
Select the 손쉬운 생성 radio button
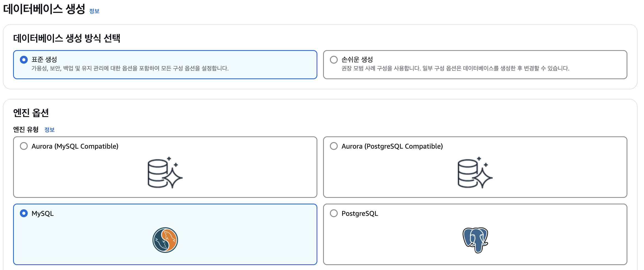tap(334, 60)
